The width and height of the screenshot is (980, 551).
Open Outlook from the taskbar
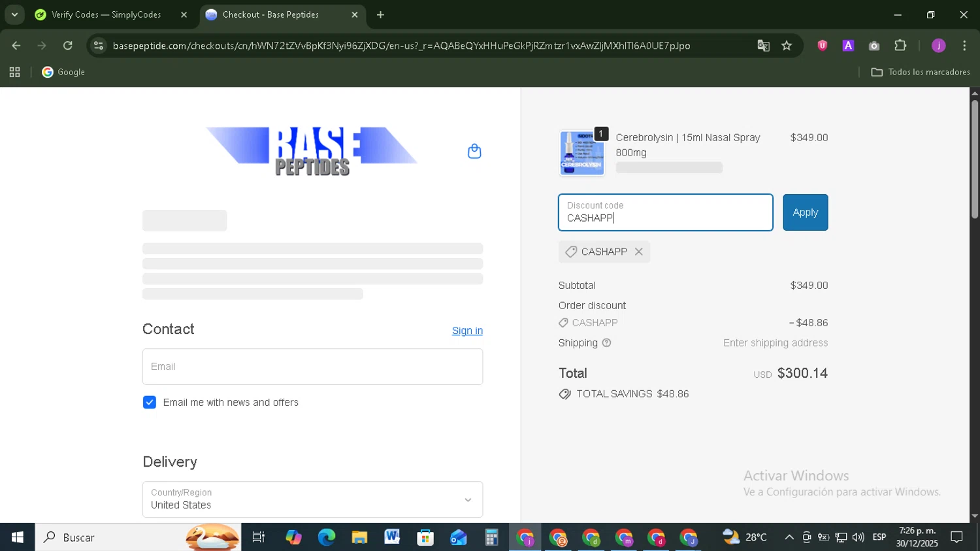pos(458,537)
